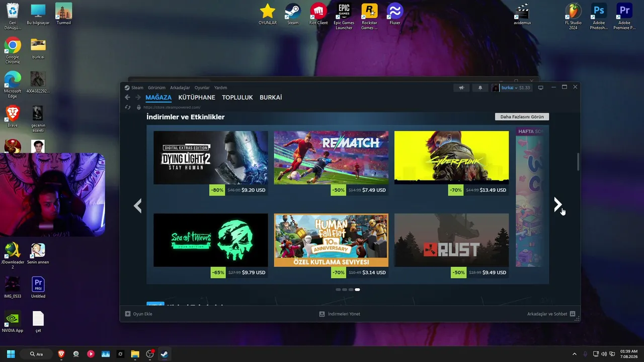Click Oyun Ekle at bottom left
644x362 pixels.
(x=139, y=314)
